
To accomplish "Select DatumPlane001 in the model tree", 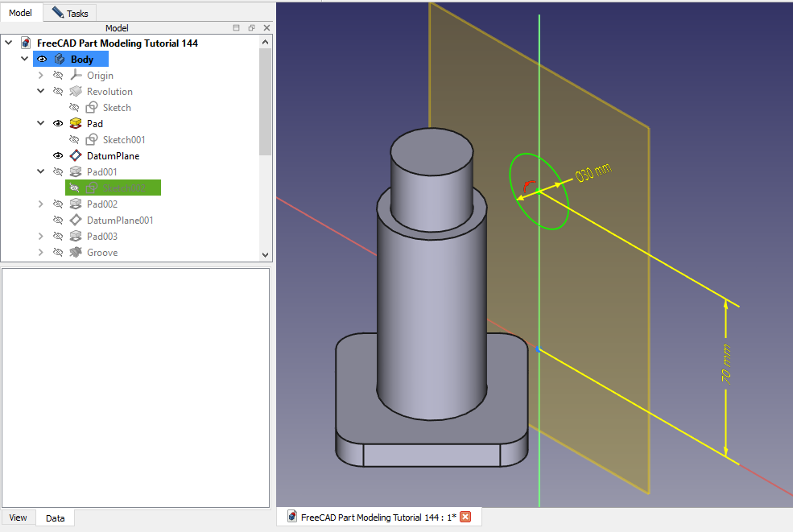I will pyautogui.click(x=119, y=221).
